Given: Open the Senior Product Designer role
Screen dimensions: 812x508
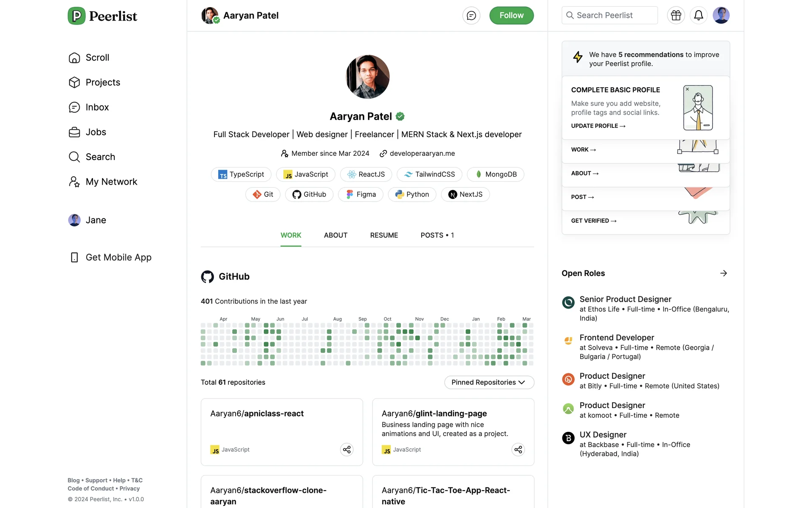Looking at the screenshot, I should (x=625, y=299).
